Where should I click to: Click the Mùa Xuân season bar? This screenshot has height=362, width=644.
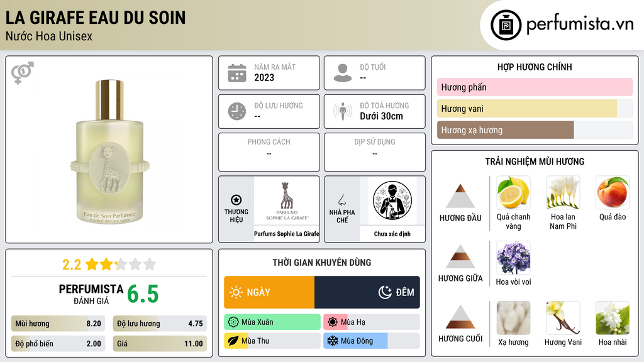[x=272, y=322]
